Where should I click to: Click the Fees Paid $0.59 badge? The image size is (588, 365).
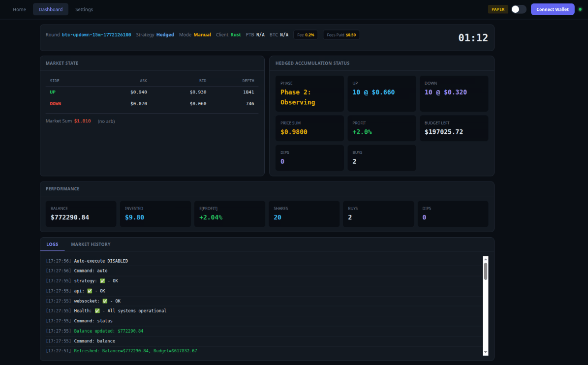pos(340,34)
